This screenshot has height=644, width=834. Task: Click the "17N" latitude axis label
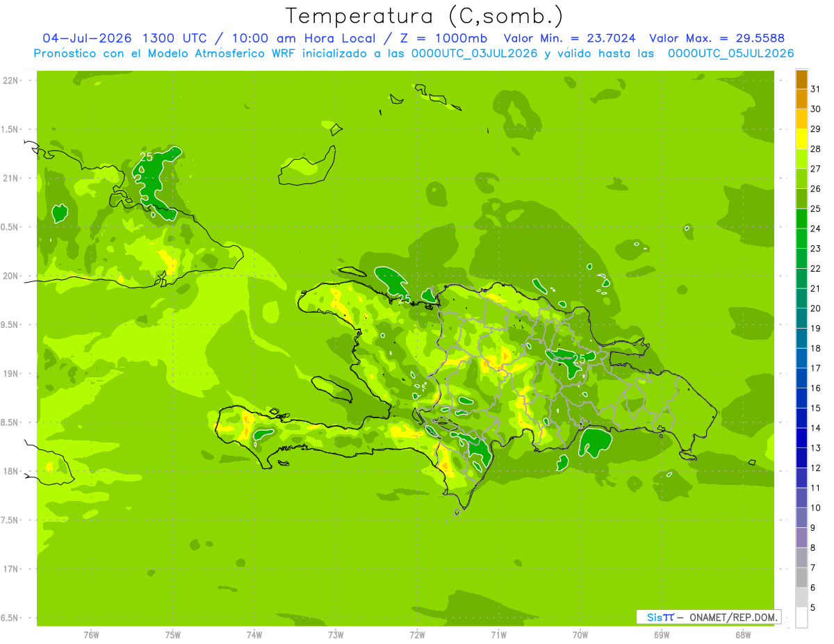point(10,569)
